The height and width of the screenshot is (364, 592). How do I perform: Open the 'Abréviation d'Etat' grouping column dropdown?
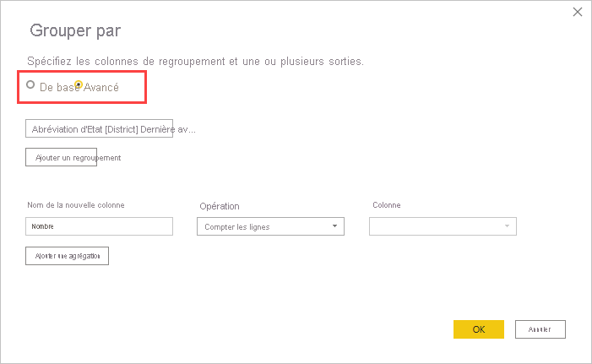[x=100, y=128]
